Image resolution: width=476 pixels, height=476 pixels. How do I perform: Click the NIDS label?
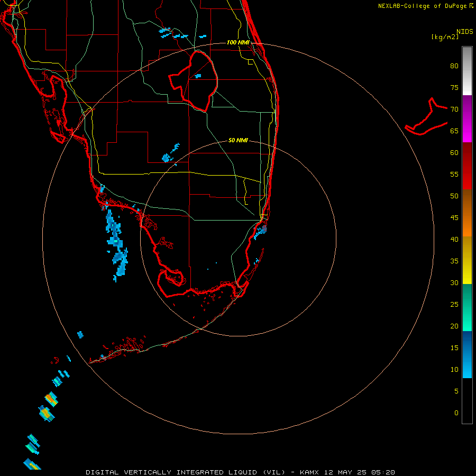(465, 32)
